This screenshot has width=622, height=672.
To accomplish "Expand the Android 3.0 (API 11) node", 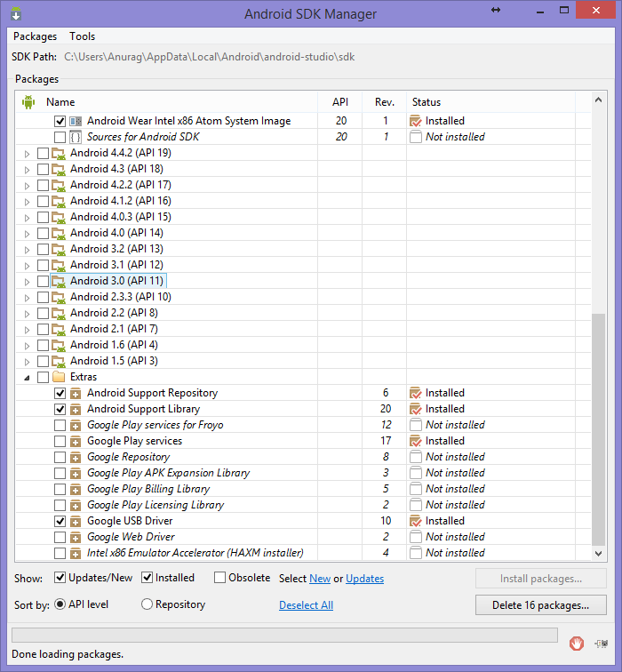I will pyautogui.click(x=27, y=282).
